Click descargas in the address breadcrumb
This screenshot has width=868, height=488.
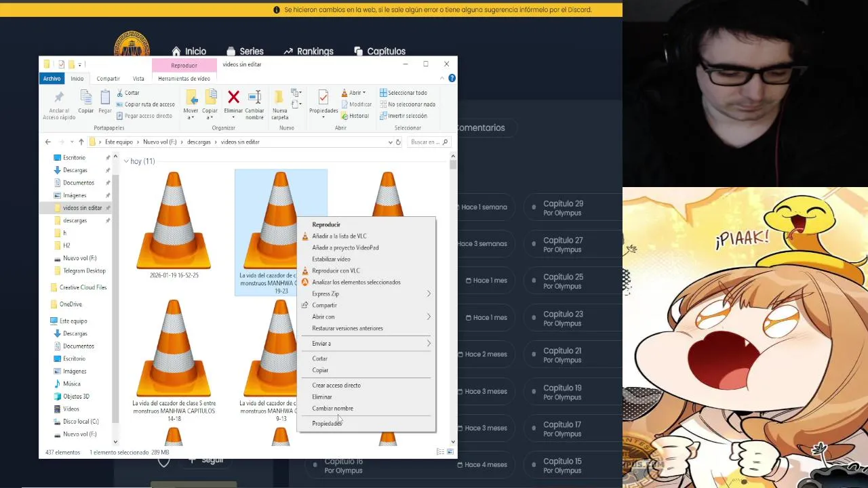pyautogui.click(x=199, y=142)
